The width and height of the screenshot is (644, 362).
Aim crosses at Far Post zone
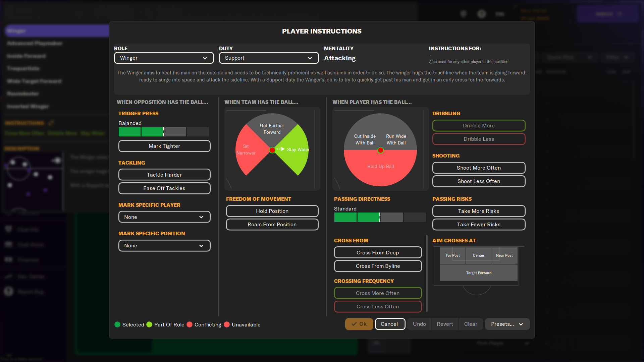coord(452,255)
